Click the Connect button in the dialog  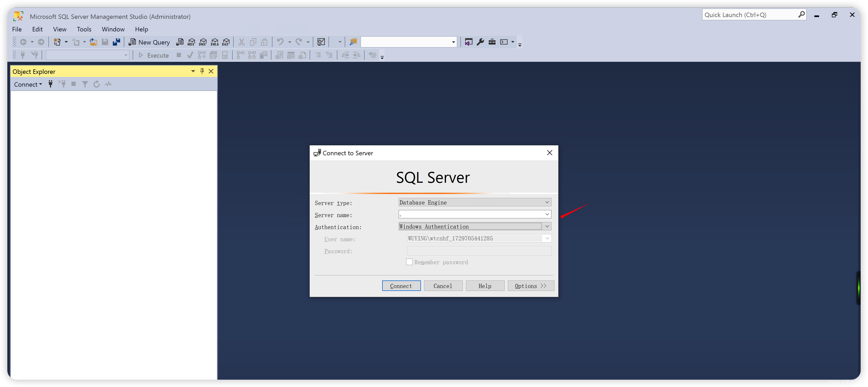401,285
